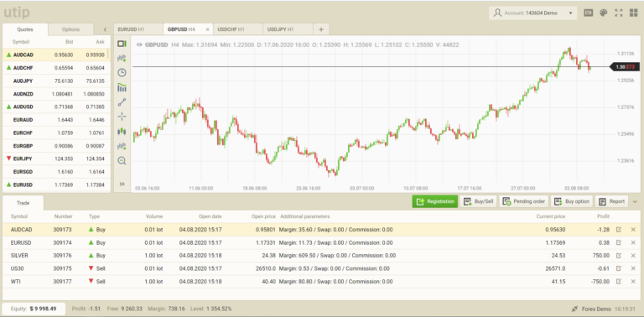Open the indicators tool in chart toolbar
This screenshot has height=317, width=644.
(122, 87)
